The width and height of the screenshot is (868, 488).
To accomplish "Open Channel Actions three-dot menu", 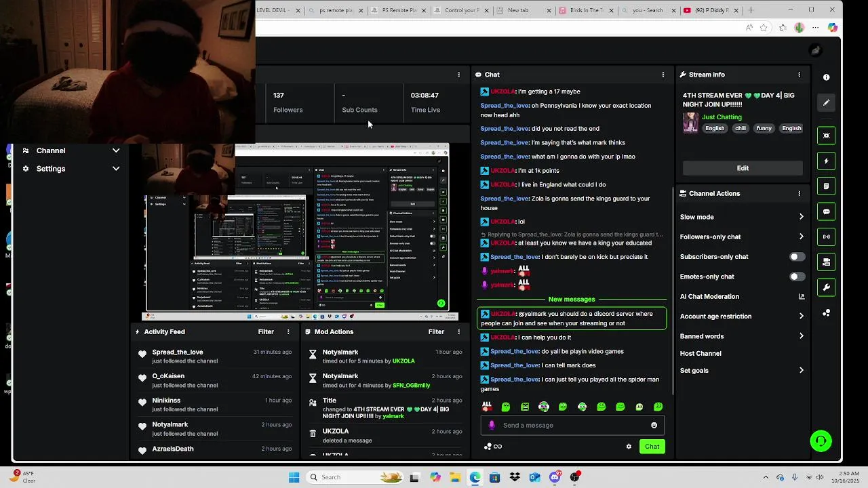I will click(799, 194).
